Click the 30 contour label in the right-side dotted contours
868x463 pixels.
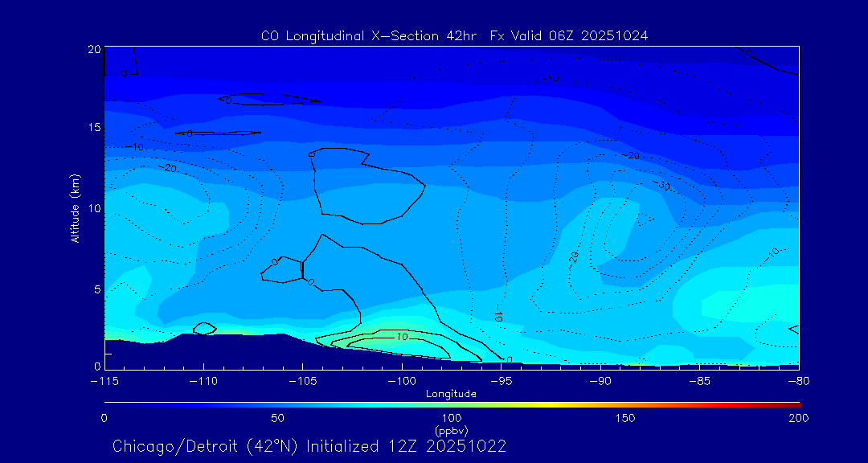pos(664,186)
